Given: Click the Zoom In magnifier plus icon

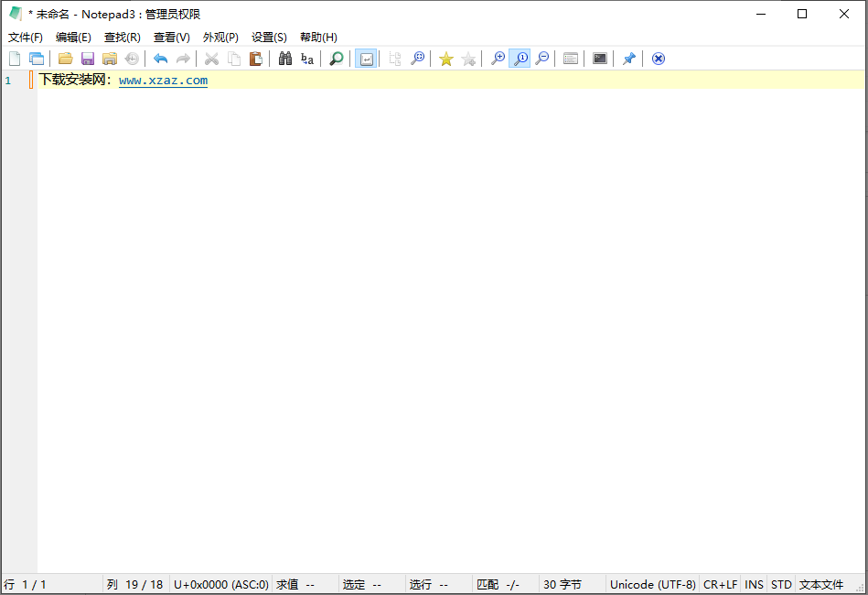Looking at the screenshot, I should tap(498, 59).
